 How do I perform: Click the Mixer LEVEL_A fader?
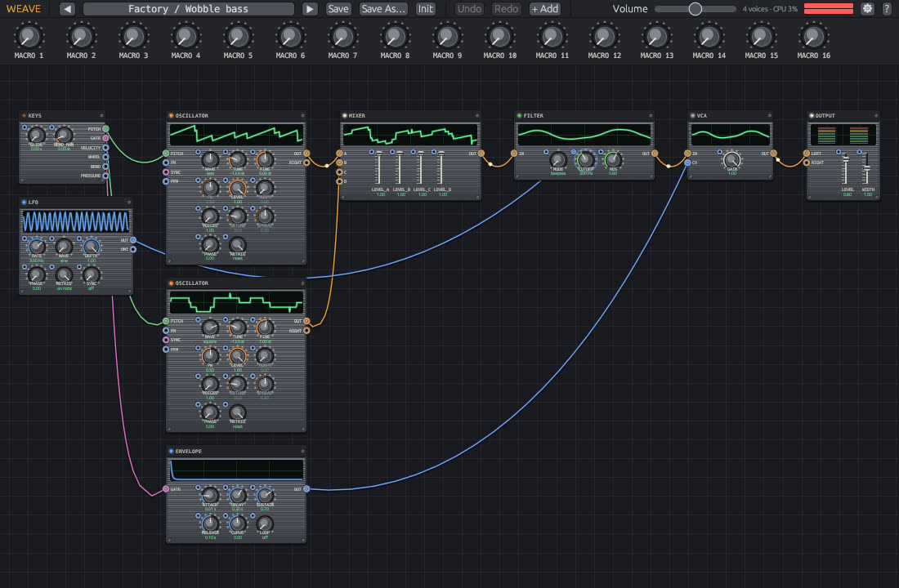point(379,168)
